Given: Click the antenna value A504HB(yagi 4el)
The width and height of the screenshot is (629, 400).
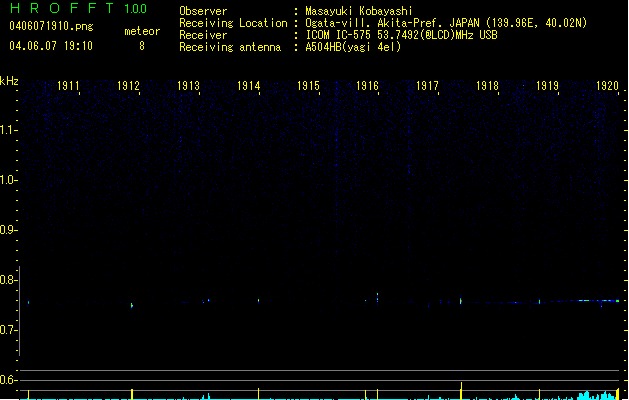Looking at the screenshot, I should pos(353,47).
